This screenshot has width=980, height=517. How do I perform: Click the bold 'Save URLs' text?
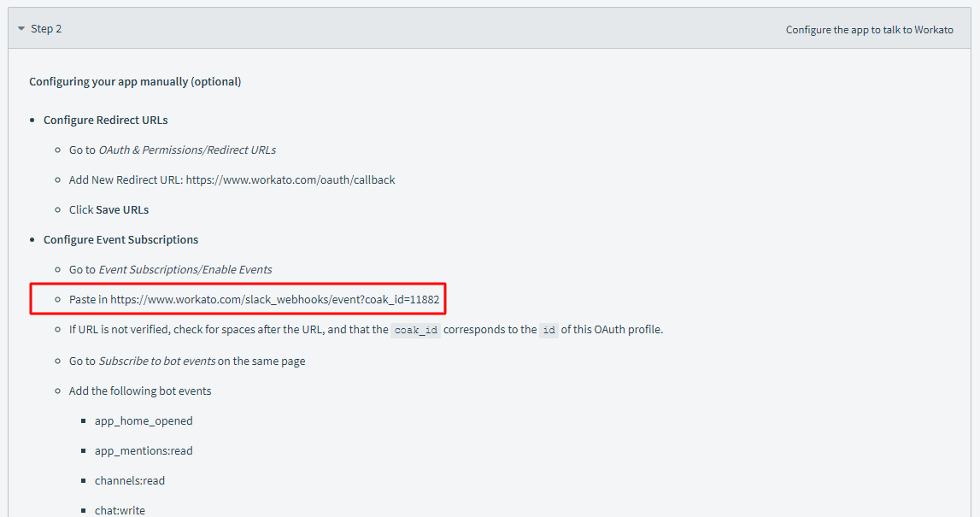[x=122, y=210]
